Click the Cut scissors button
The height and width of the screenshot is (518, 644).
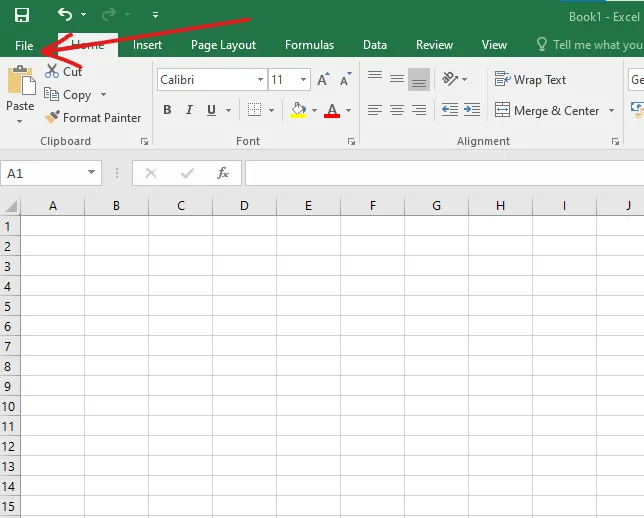click(x=63, y=71)
